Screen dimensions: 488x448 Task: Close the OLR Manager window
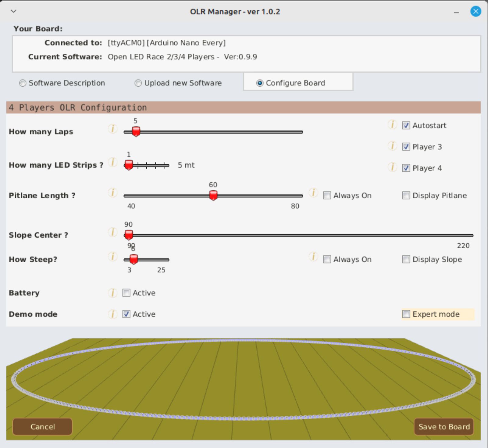[x=476, y=12]
